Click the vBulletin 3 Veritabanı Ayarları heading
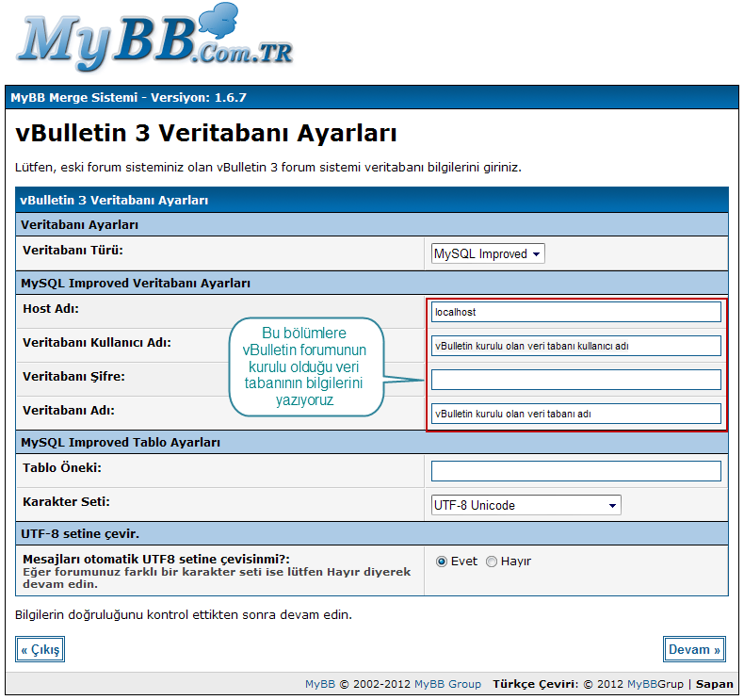Image resolution: width=744 pixels, height=700 pixels. pyautogui.click(x=206, y=133)
